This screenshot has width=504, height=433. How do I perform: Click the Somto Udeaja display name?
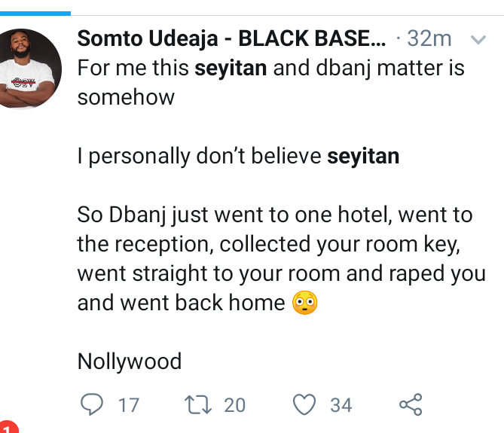click(x=234, y=39)
